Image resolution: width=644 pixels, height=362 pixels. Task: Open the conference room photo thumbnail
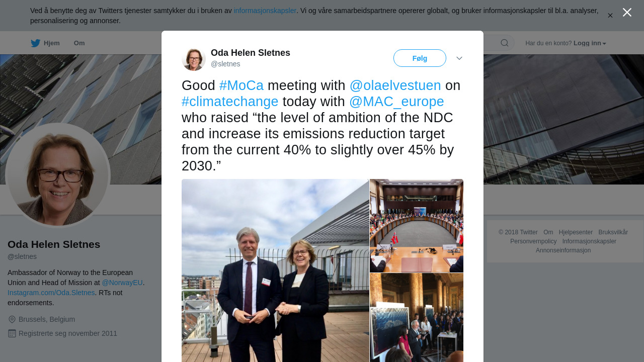click(x=417, y=226)
